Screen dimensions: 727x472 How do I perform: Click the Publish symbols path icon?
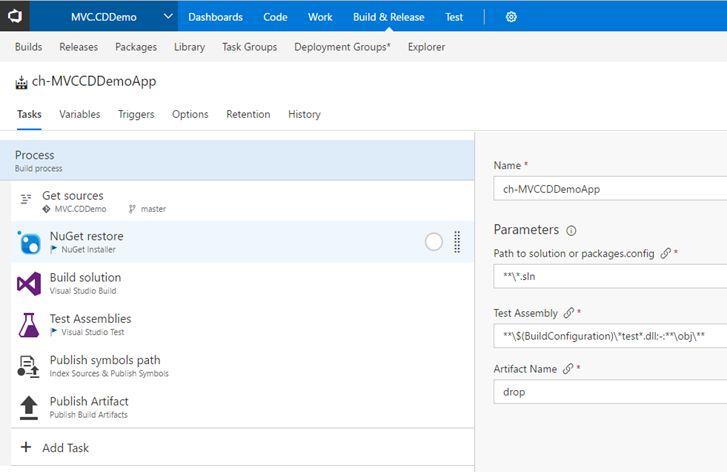[28, 366]
